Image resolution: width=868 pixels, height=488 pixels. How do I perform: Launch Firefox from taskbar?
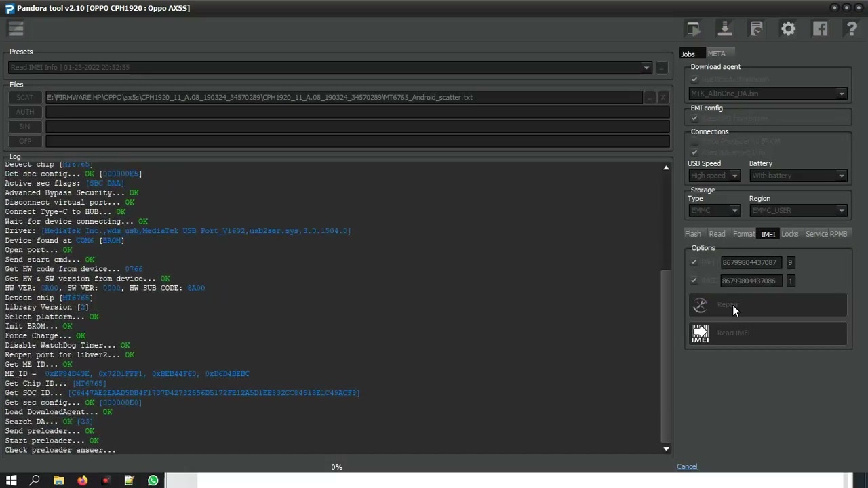(82, 481)
